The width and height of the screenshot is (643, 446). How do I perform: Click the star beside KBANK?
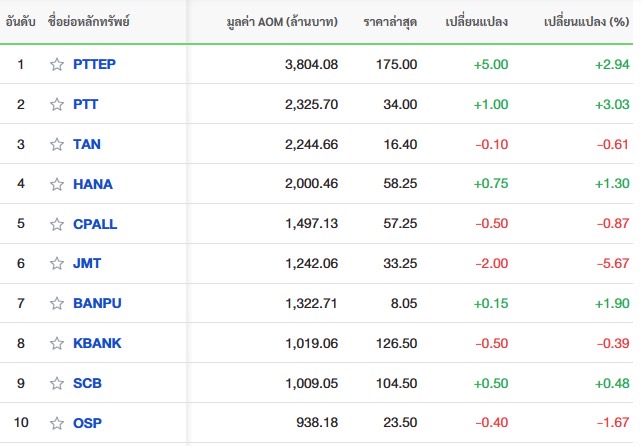57,343
